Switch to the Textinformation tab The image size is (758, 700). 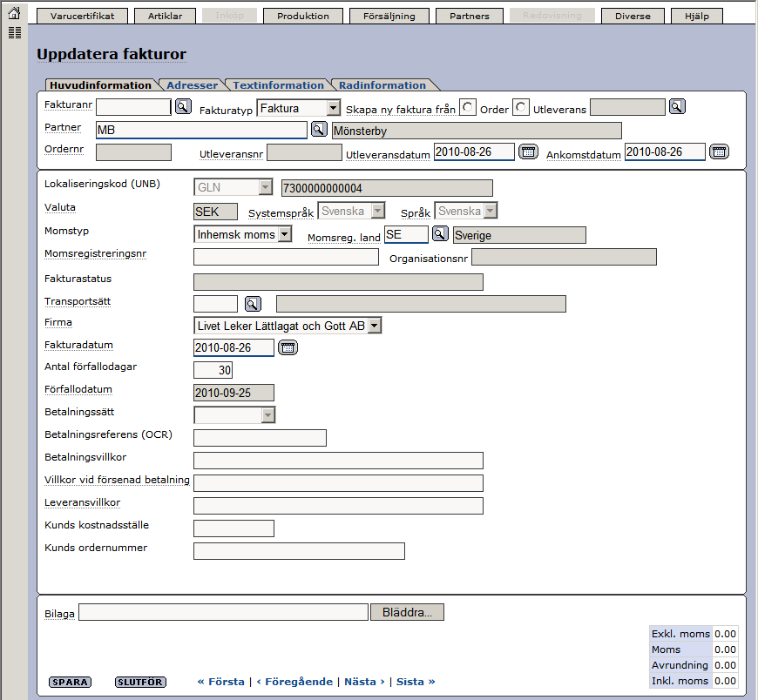pos(279,85)
